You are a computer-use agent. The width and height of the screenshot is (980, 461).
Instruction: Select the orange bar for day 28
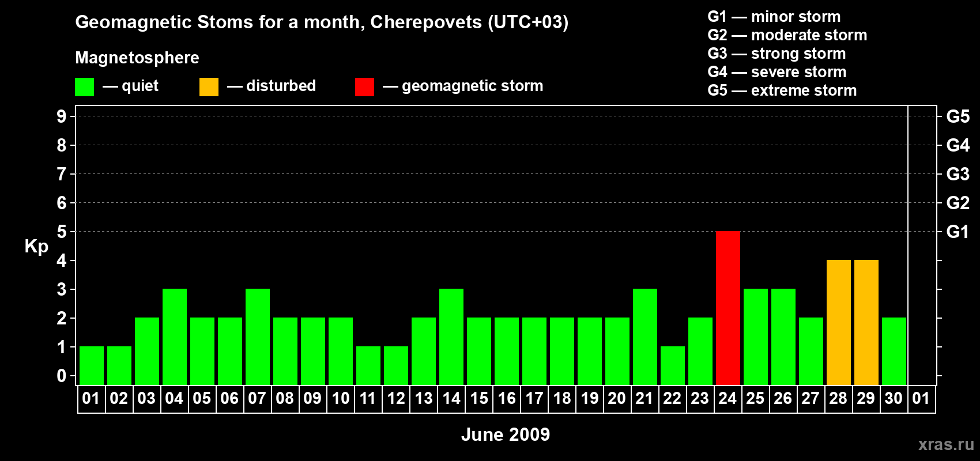[839, 322]
